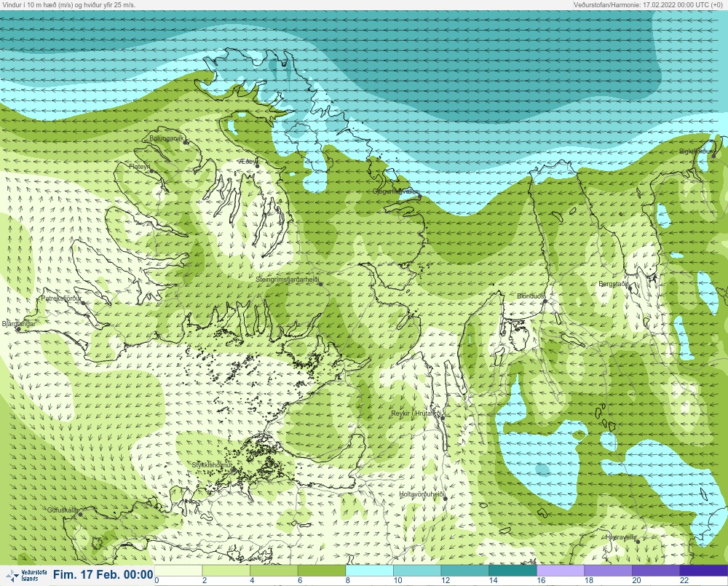Click the Patreksfjörður station label
728x586 pixels.
61,298
